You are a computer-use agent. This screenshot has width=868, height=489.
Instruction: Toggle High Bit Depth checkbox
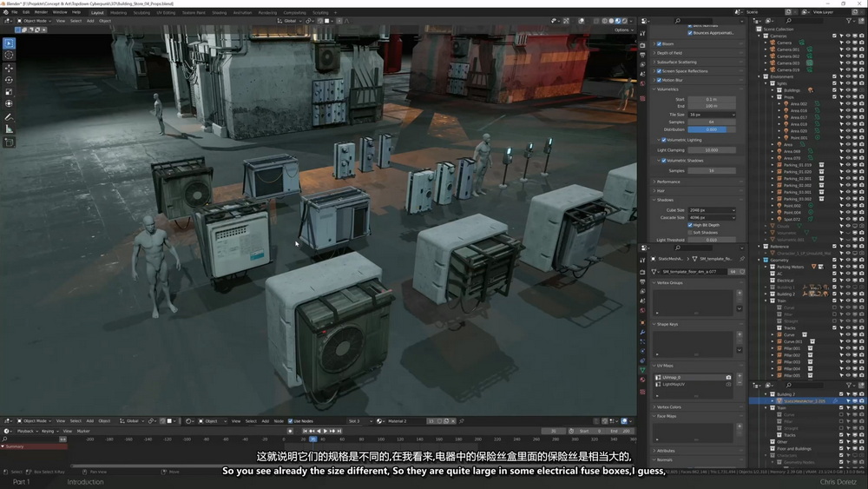tap(690, 225)
